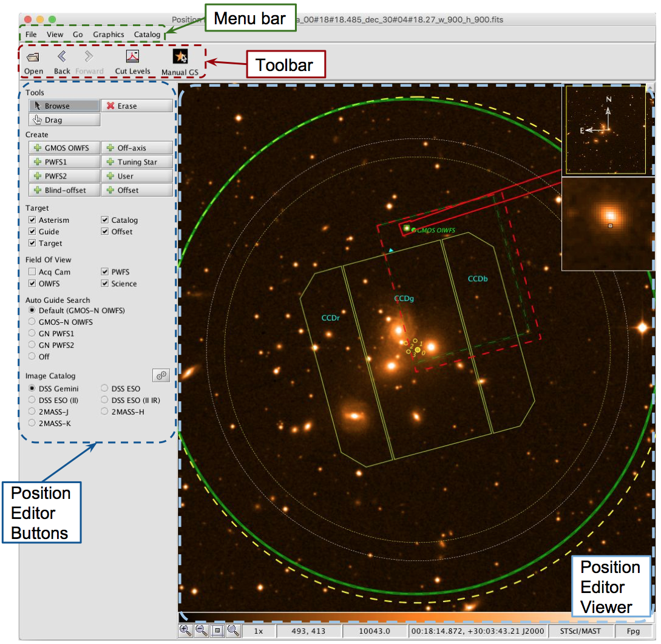
Task: Toggle OIWFS field of view
Action: (x=32, y=283)
